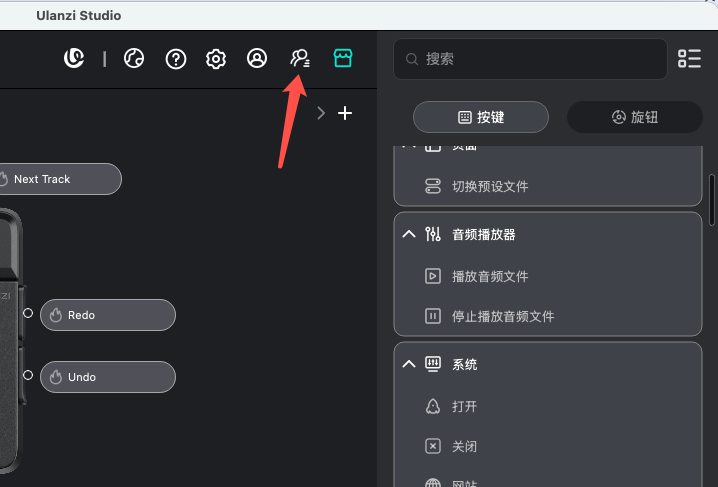
Task: Toggle the list view icon beside search
Action: 689,59
